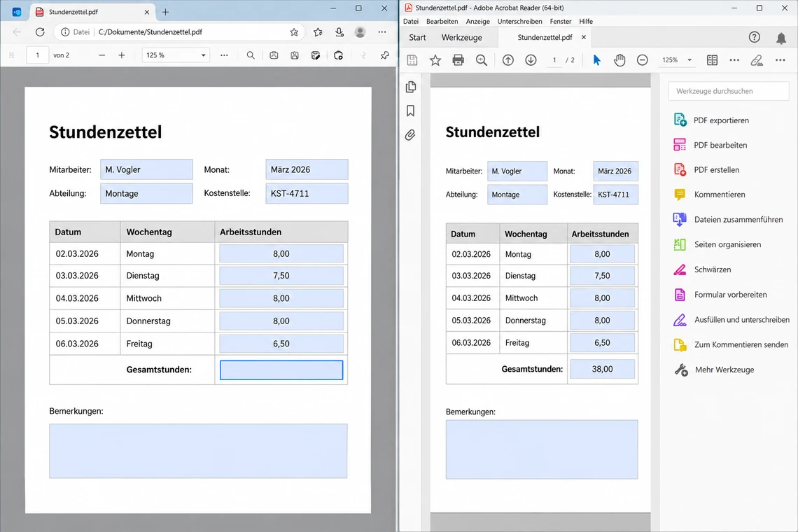Image resolution: width=798 pixels, height=532 pixels.
Task: Add page to favorites via address bar star
Action: pos(294,32)
